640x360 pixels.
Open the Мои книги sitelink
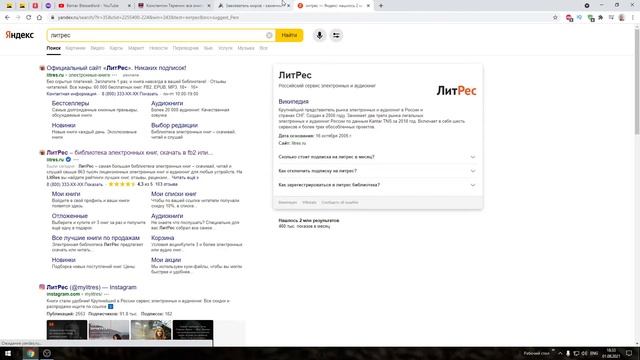66,194
